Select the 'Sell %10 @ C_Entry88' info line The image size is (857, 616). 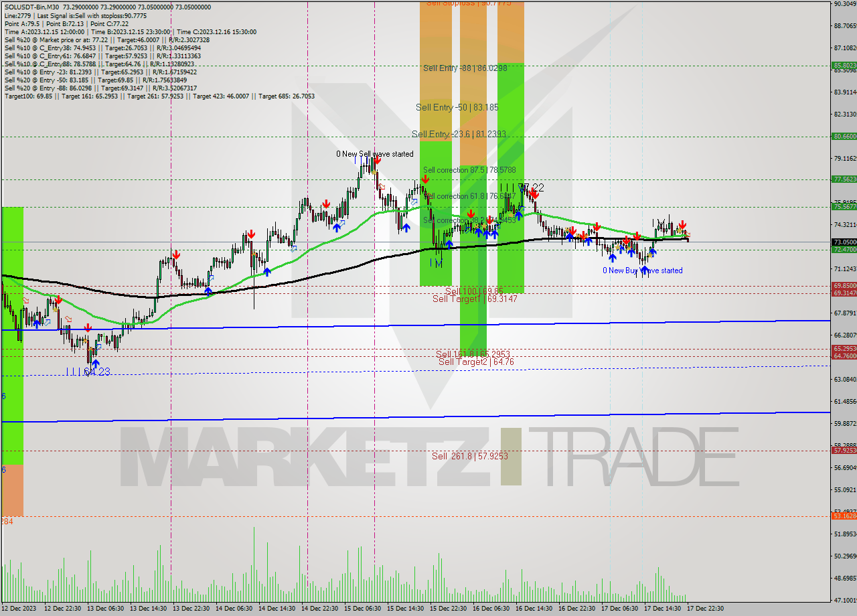tap(98, 64)
